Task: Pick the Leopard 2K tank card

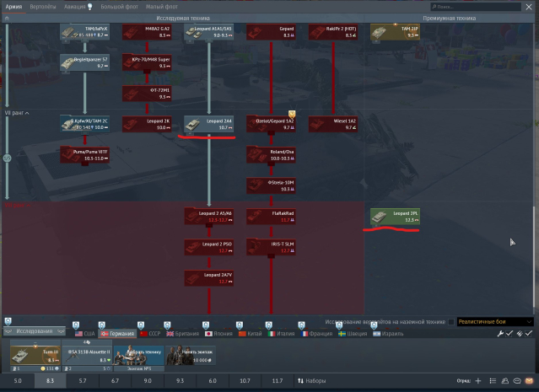Action: pos(147,124)
